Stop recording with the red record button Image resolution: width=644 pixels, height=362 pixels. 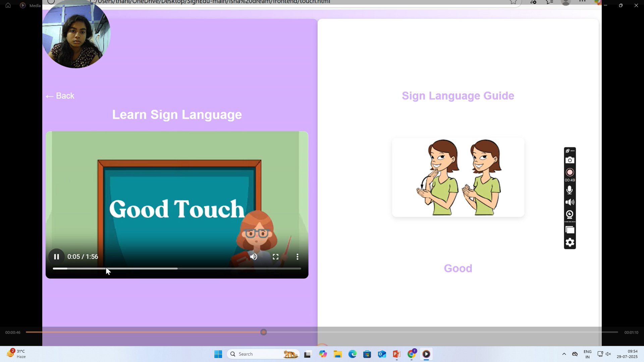tap(570, 172)
